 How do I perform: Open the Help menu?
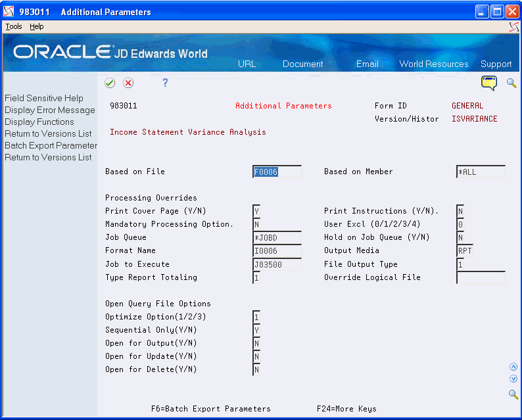coord(37,26)
